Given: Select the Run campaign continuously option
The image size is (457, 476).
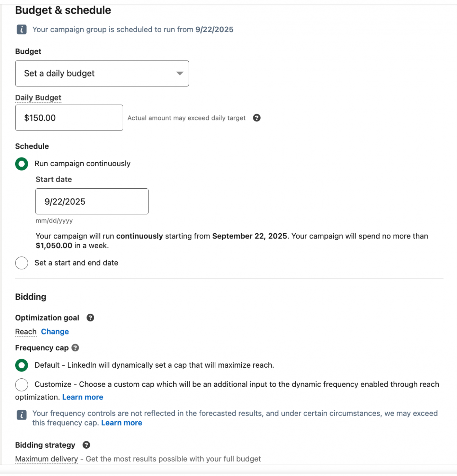Looking at the screenshot, I should pos(21,164).
